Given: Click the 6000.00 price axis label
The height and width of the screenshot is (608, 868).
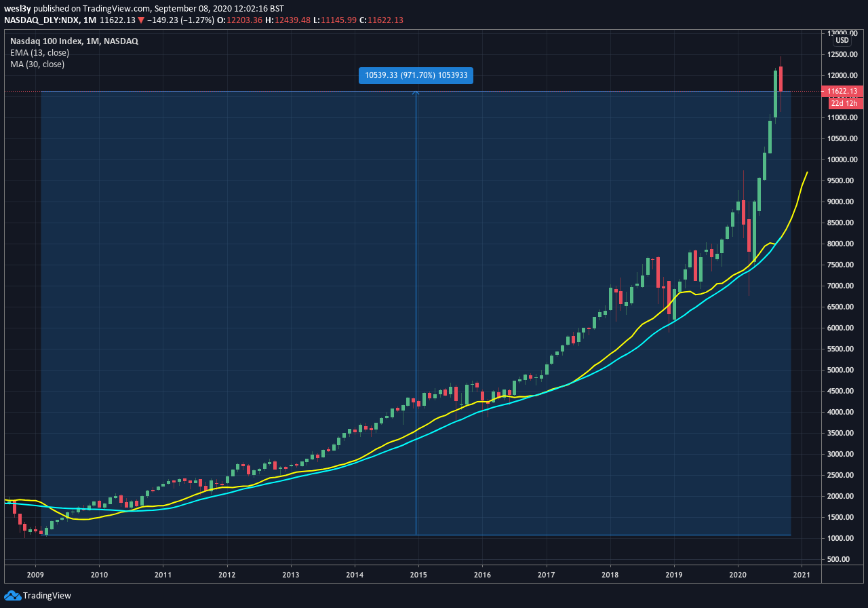Looking at the screenshot, I should click(x=841, y=328).
